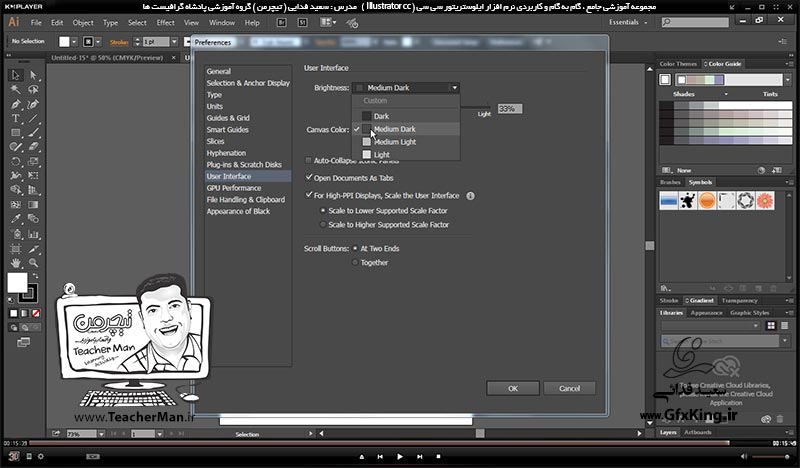This screenshot has width=800, height=468.
Task: Select the orange sphere symbol thumbnail
Action: [707, 201]
